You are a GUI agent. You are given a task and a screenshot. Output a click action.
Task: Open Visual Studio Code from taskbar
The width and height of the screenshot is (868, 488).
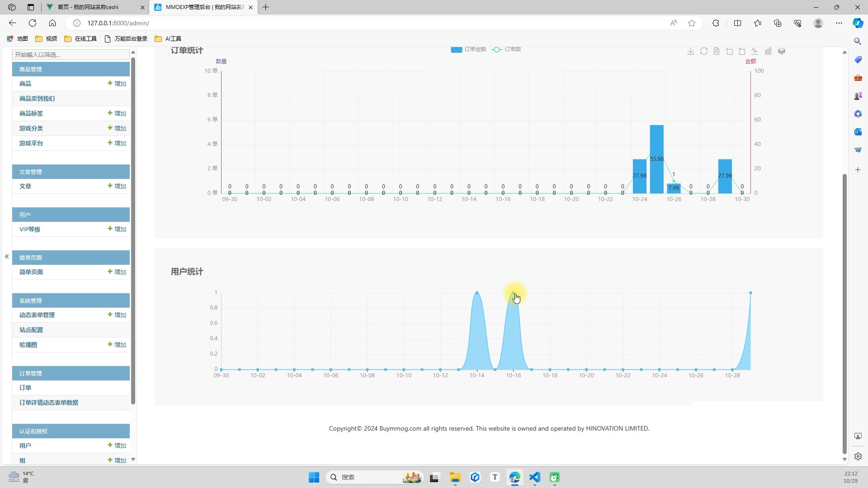point(535,477)
